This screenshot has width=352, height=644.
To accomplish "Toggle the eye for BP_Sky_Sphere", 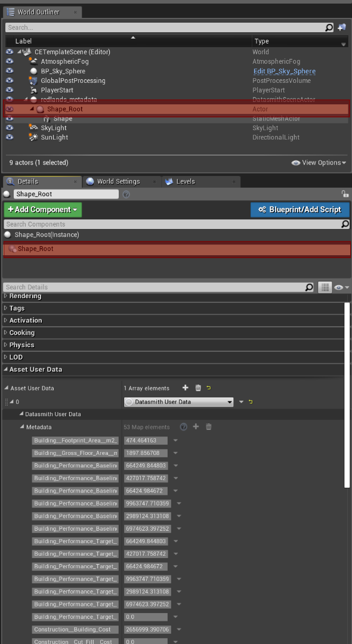I will click(x=10, y=71).
